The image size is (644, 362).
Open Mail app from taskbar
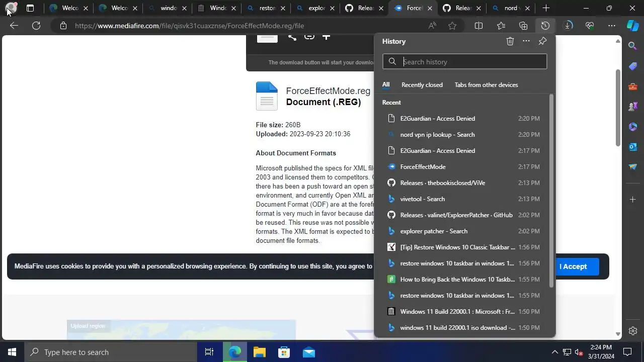point(308,352)
